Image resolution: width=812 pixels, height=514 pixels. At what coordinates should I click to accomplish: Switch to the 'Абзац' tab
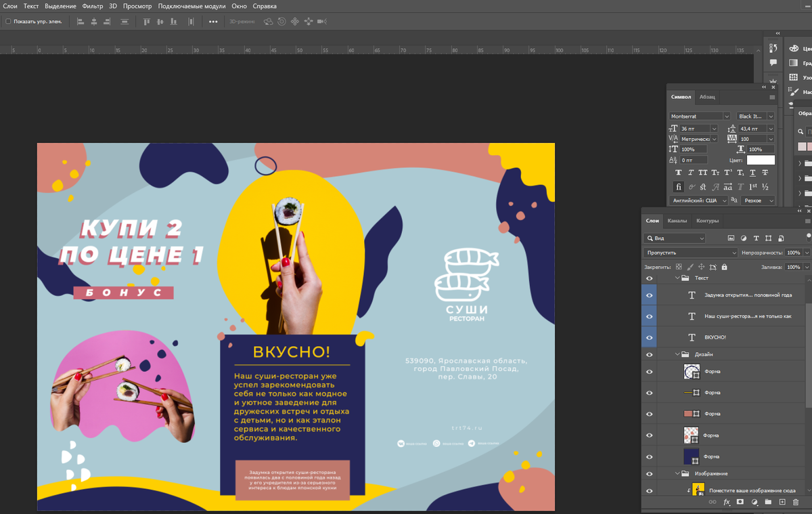[707, 97]
